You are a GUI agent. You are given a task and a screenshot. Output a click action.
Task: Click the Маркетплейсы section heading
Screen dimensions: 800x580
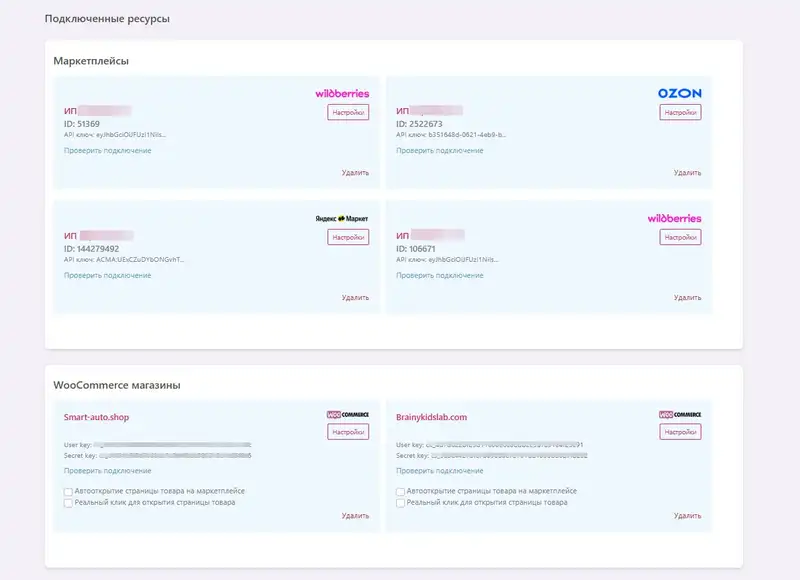point(91,61)
